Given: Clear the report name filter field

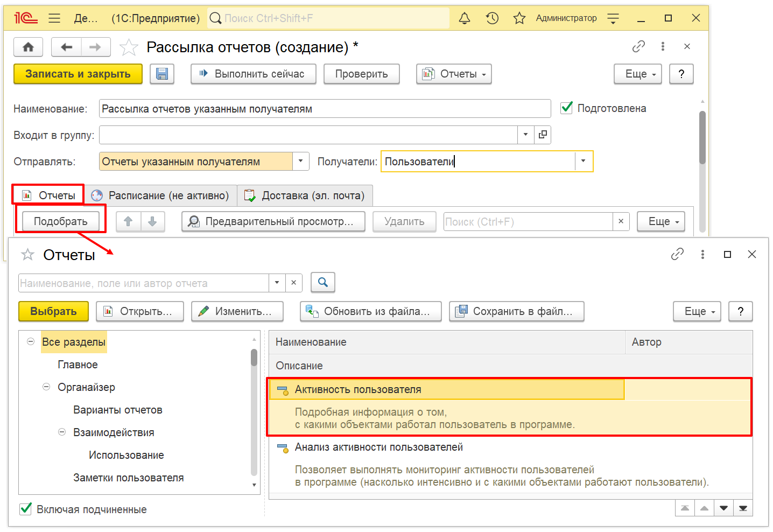Looking at the screenshot, I should 293,283.
